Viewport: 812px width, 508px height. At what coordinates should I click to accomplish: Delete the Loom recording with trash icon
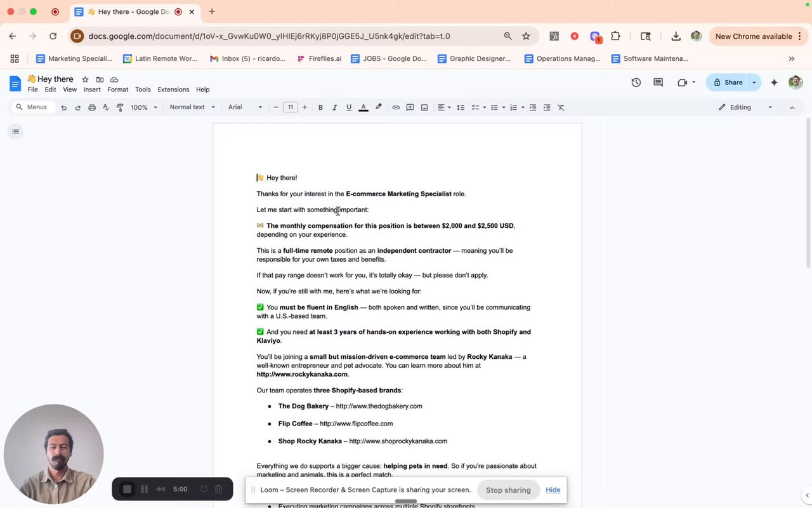[218, 489]
